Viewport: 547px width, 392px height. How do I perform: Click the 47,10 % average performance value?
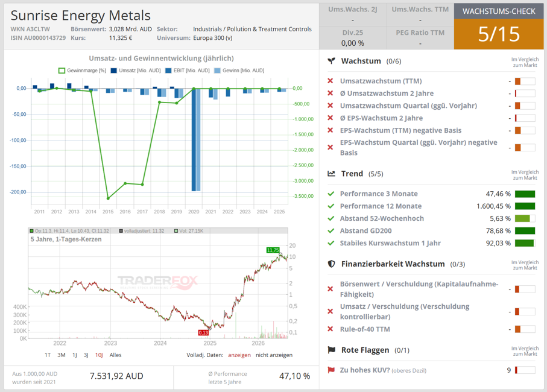tap(294, 376)
